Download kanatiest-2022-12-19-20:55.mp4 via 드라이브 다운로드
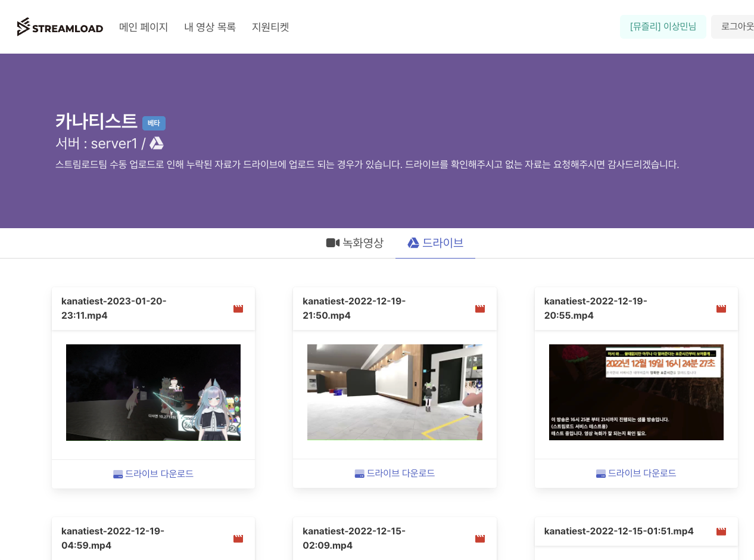 [x=636, y=474]
